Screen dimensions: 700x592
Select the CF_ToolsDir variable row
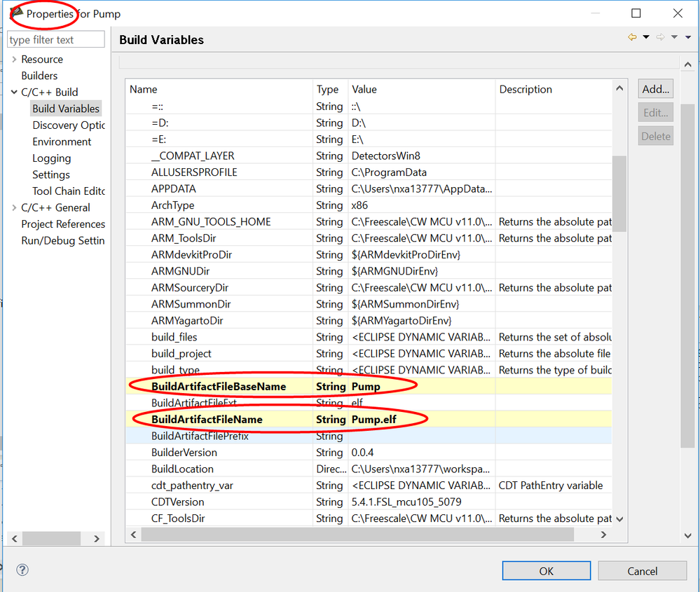(369, 518)
